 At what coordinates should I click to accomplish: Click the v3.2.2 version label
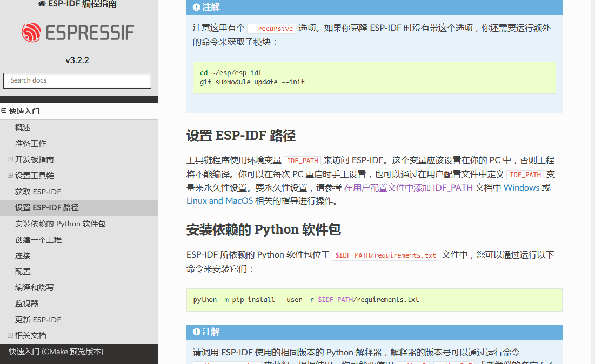pos(77,60)
